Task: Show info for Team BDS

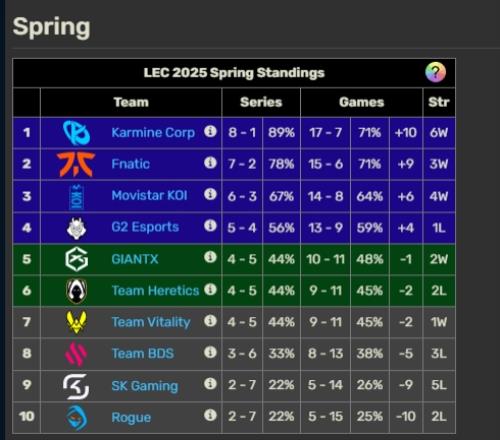Action: click(x=210, y=352)
